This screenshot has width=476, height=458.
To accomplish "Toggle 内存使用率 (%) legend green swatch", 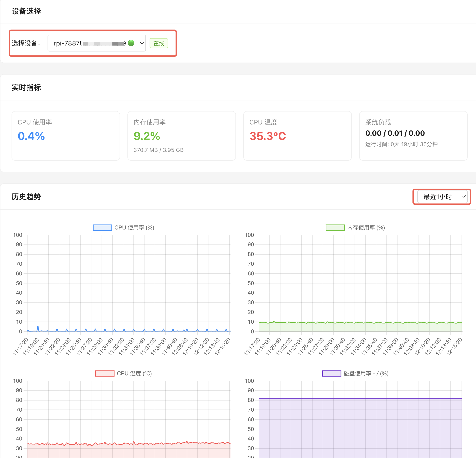I will [335, 228].
